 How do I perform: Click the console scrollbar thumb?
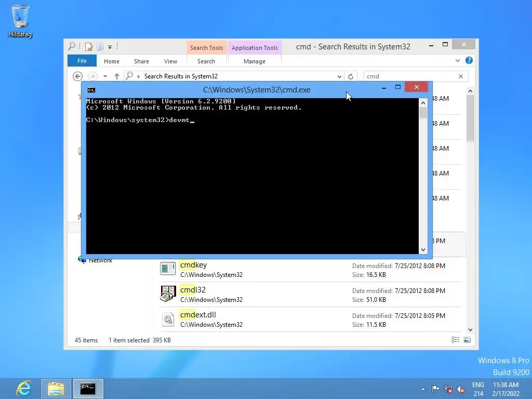423,113
